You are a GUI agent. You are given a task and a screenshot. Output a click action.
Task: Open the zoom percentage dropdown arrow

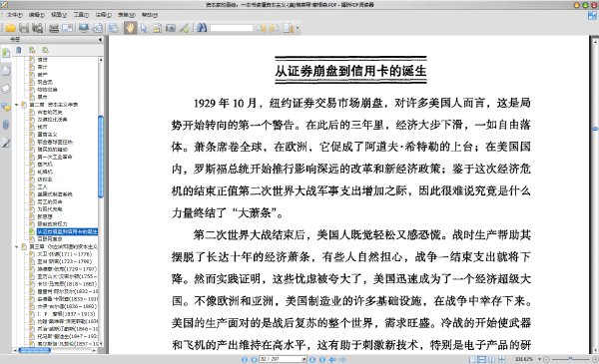click(540, 359)
